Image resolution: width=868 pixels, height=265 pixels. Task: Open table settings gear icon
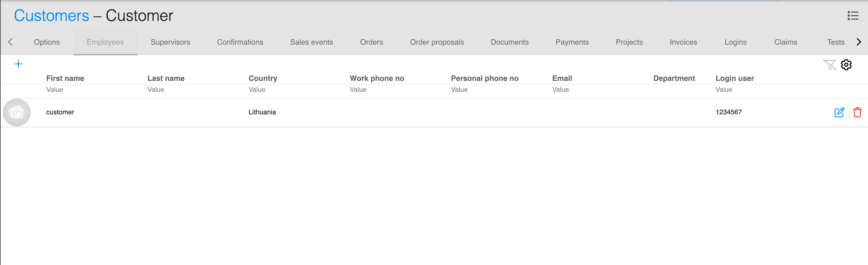[846, 64]
